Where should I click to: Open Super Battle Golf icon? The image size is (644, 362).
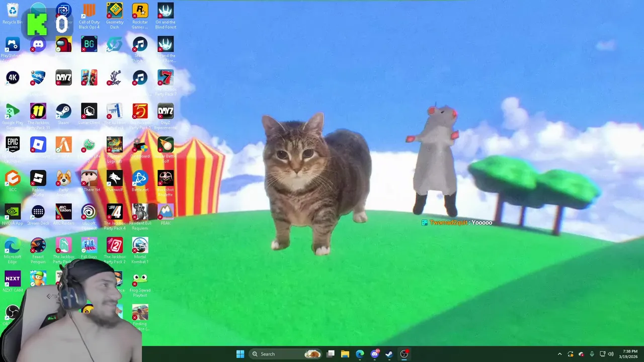(x=166, y=150)
